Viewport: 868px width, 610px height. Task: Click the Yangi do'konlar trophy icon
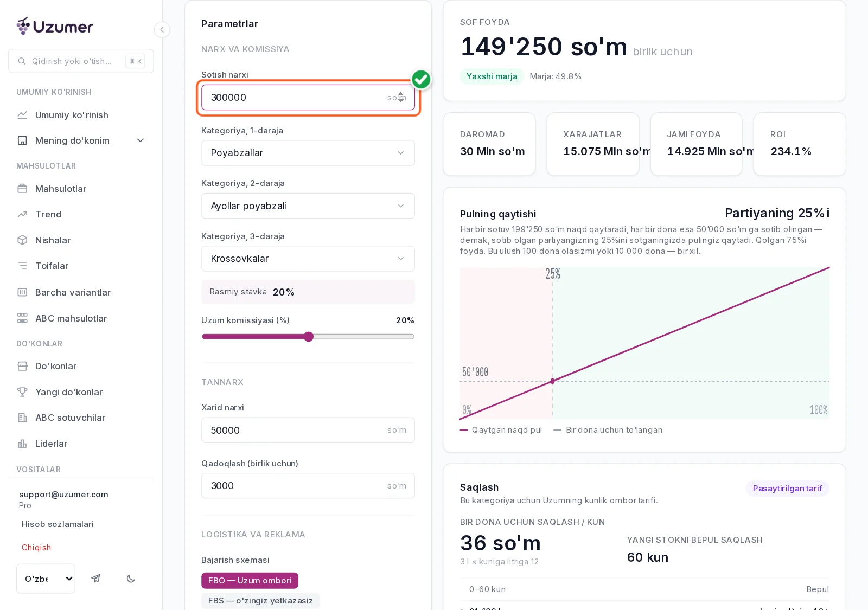[22, 392]
